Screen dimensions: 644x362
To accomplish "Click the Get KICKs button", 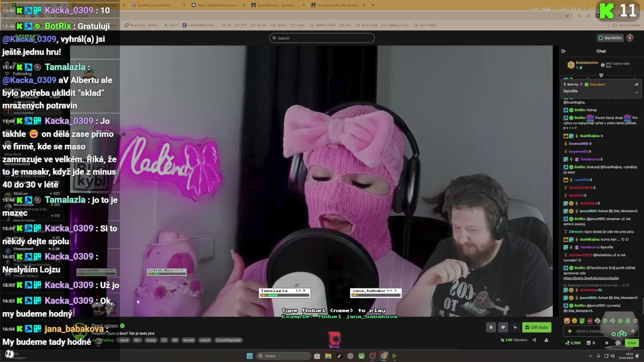I will coord(610,38).
